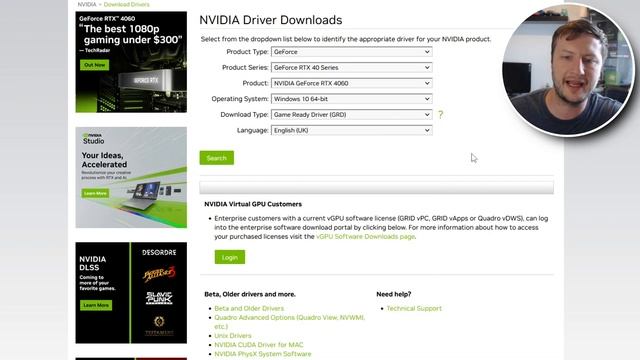Open the Product Series dropdown
Screen dimensions: 640x360
pos(351,67)
